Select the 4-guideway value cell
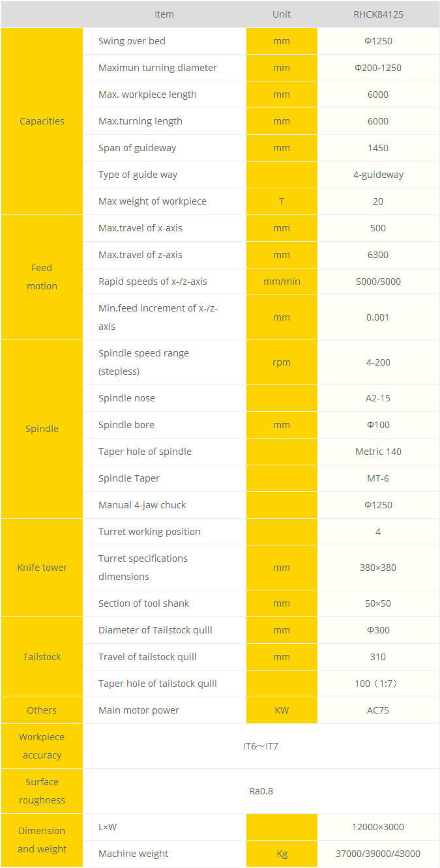Viewport: 440px width, 868px height. coord(378,175)
